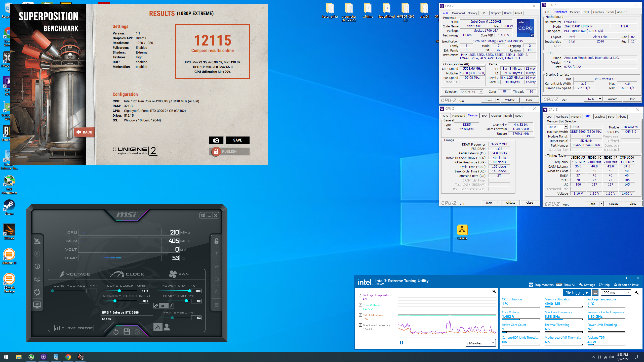
Task: Open the notification center in system tray
Action: pos(636,357)
